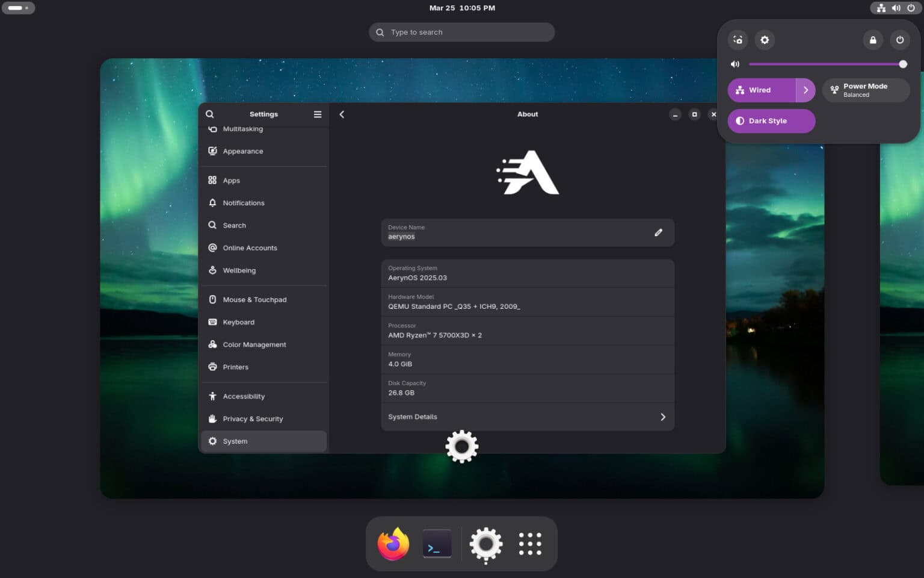Open the terminal from the dock
This screenshot has width=924, height=578.
point(437,544)
